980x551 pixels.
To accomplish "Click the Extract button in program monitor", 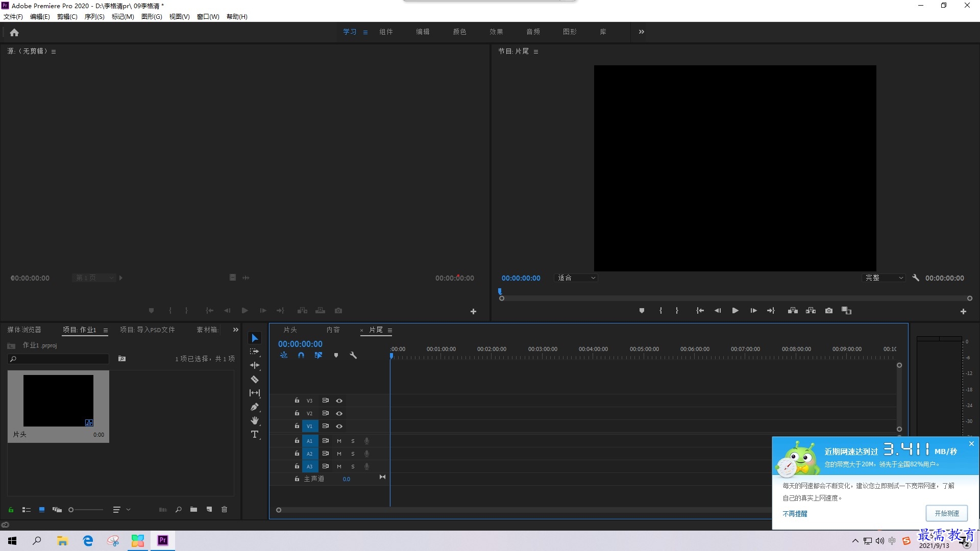I will (811, 310).
